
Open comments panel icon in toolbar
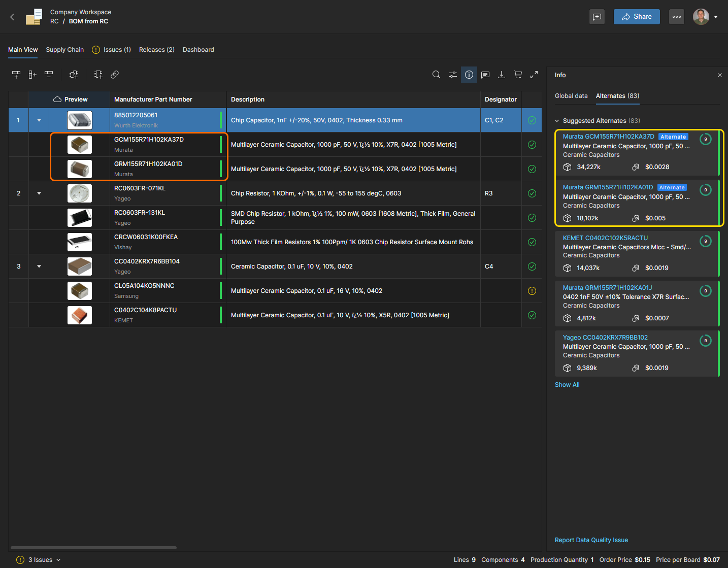(485, 75)
